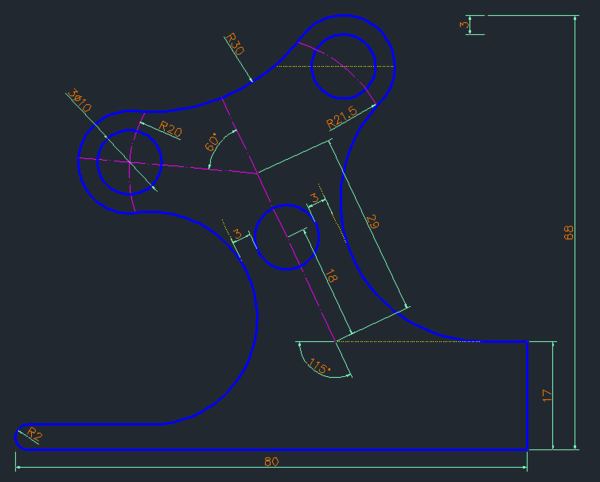Screen dimensions: 600x482
Task: Click the 18 linear dimension text
Action: [331, 276]
